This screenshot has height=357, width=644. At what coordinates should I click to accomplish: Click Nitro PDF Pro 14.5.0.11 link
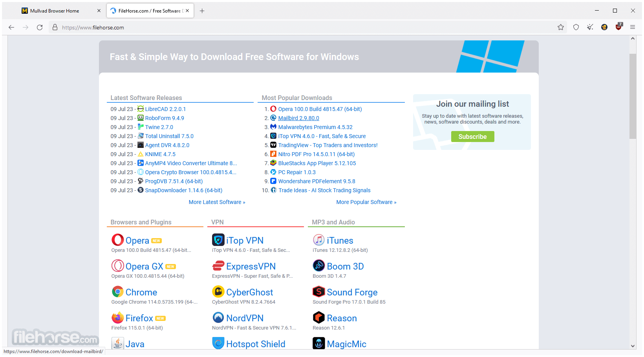(317, 154)
